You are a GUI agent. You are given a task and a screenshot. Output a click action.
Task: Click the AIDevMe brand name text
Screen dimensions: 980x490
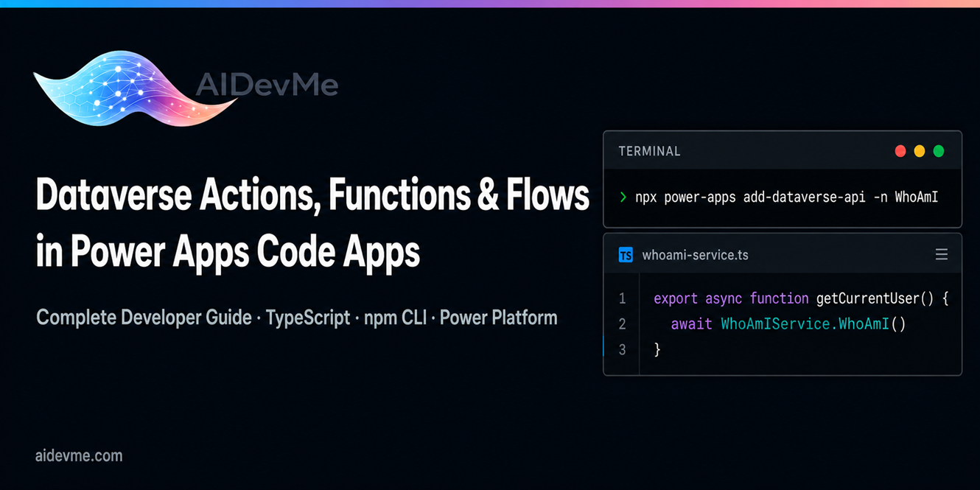click(x=267, y=85)
